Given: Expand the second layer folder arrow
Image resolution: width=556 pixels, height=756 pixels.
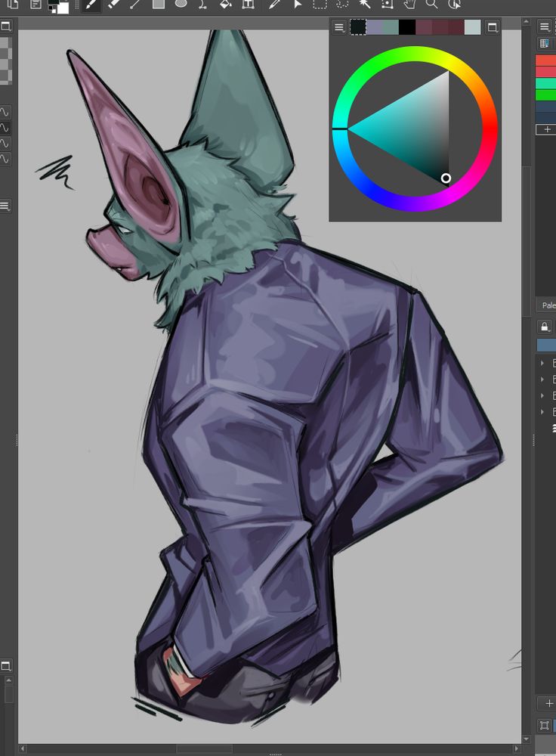Looking at the screenshot, I should coord(542,380).
